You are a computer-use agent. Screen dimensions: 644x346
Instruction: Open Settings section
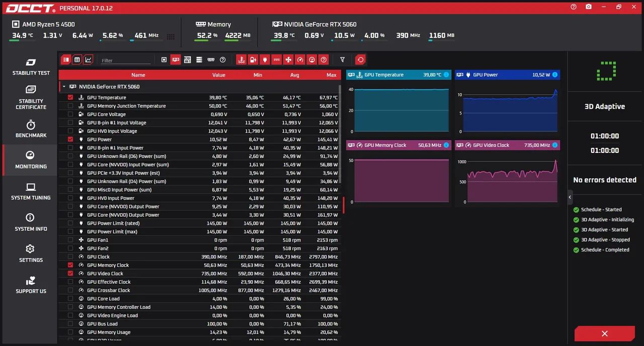[x=31, y=254]
